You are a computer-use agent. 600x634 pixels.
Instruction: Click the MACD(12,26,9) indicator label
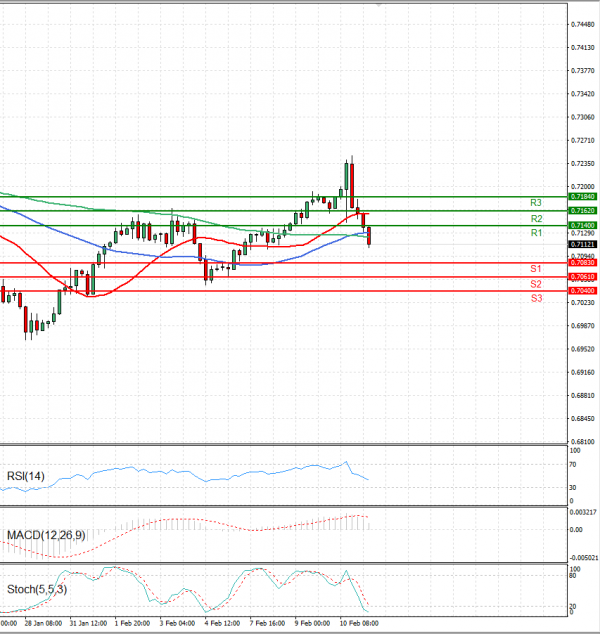click(46, 535)
